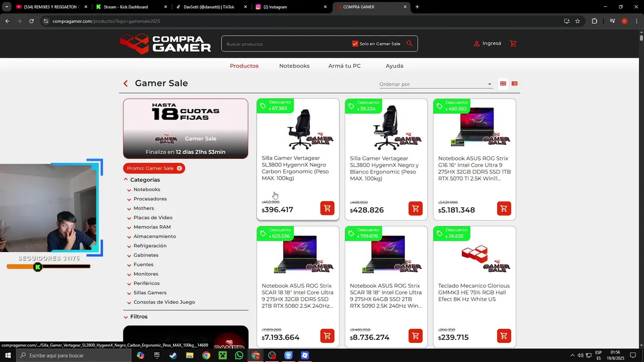
Task: Add Glorious GMMK3 keyboard to cart
Action: pos(504,335)
